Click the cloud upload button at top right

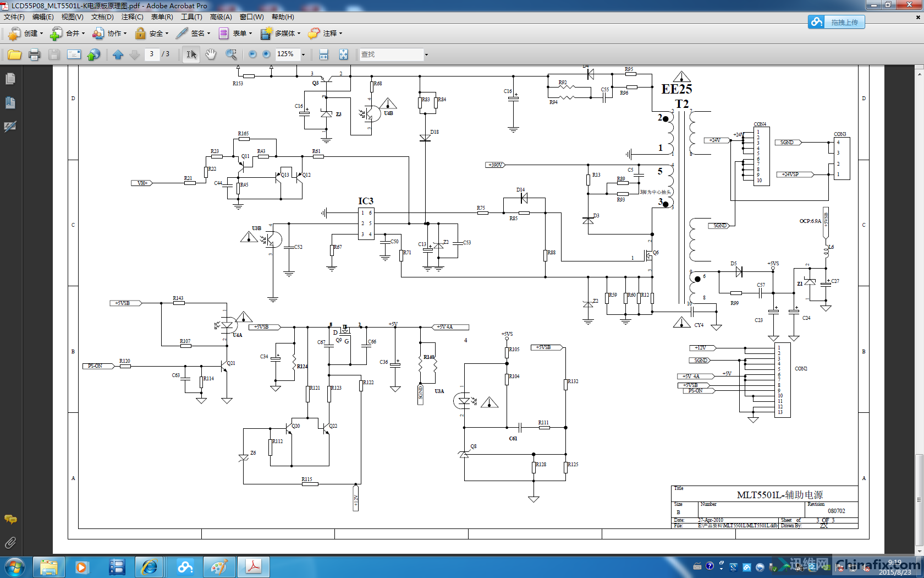click(x=836, y=22)
